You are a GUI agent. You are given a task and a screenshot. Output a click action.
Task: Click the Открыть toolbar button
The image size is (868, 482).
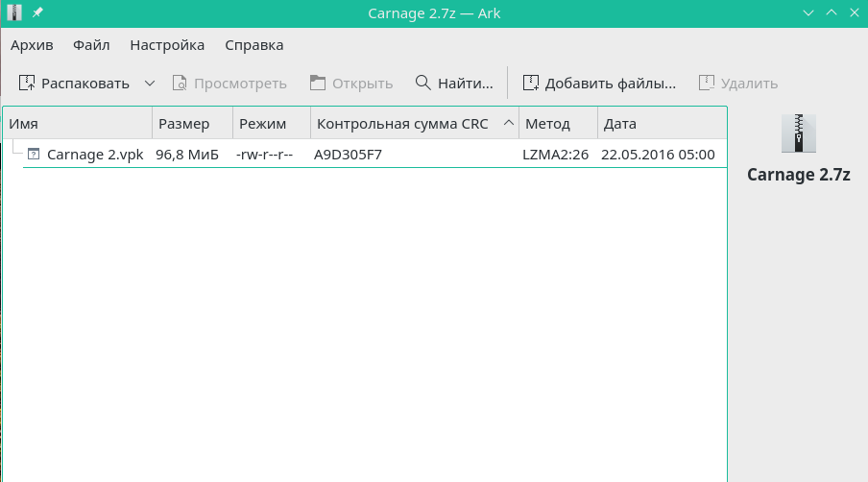351,83
